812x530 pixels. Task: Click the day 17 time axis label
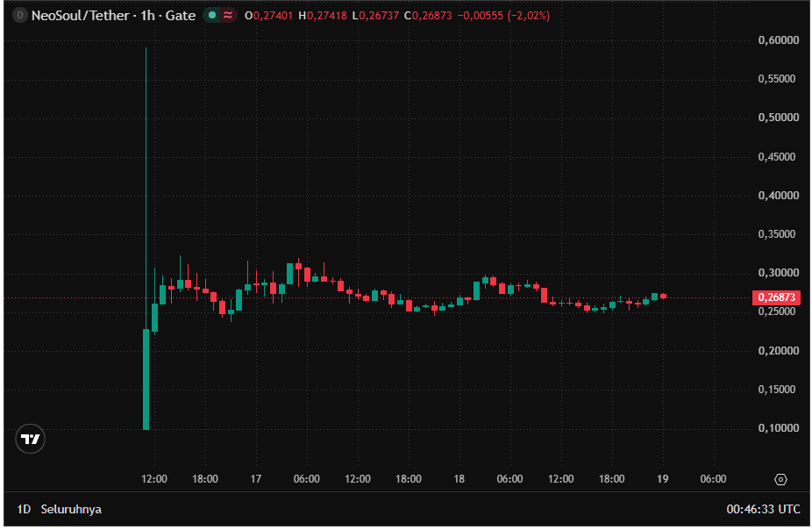pos(256,479)
